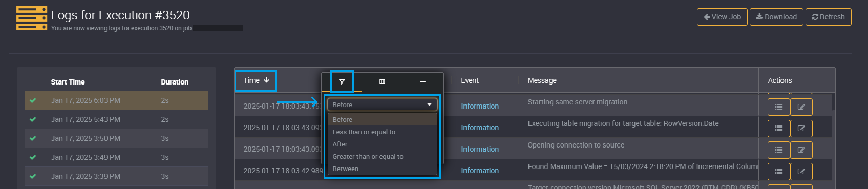
Task: Open edit action for Starting same server migration
Action: 801,107
